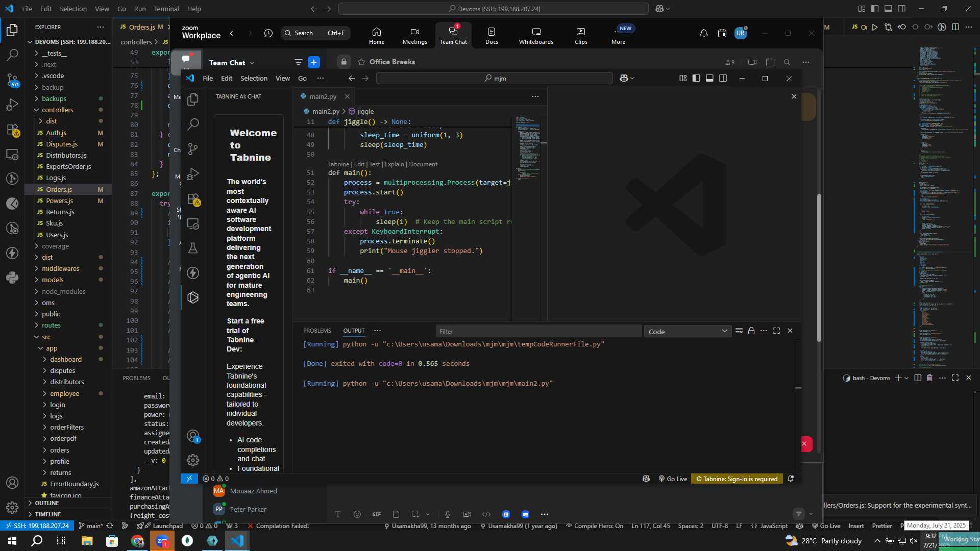
Task: Open the emoji picker in Zoom chat toolbar
Action: 357,514
